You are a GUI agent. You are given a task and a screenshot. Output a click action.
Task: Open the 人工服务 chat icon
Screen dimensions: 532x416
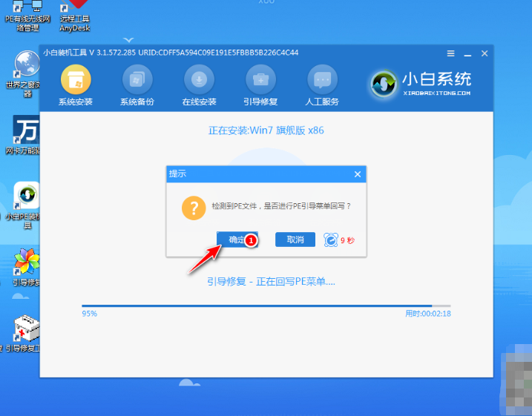tap(322, 79)
